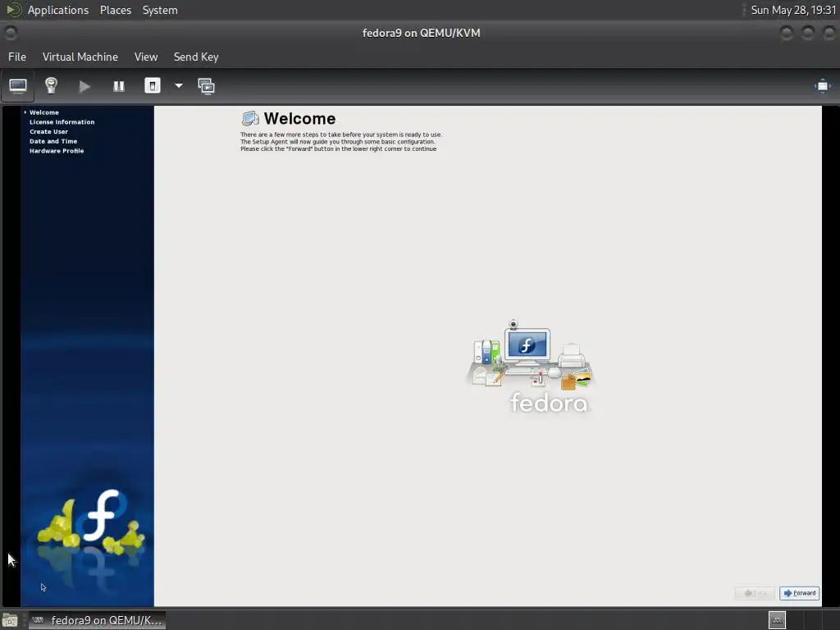Open the Applications menu
The width and height of the screenshot is (840, 630).
(58, 10)
